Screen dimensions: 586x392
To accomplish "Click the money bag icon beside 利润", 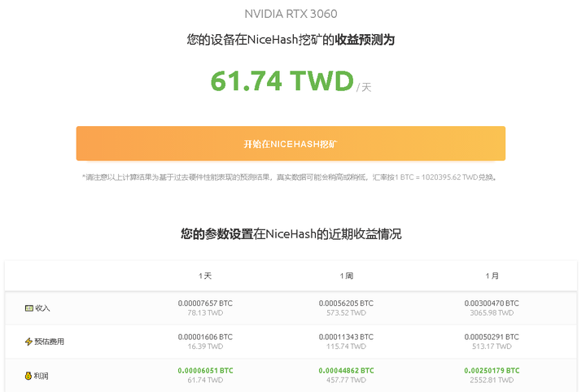I will point(28,376).
